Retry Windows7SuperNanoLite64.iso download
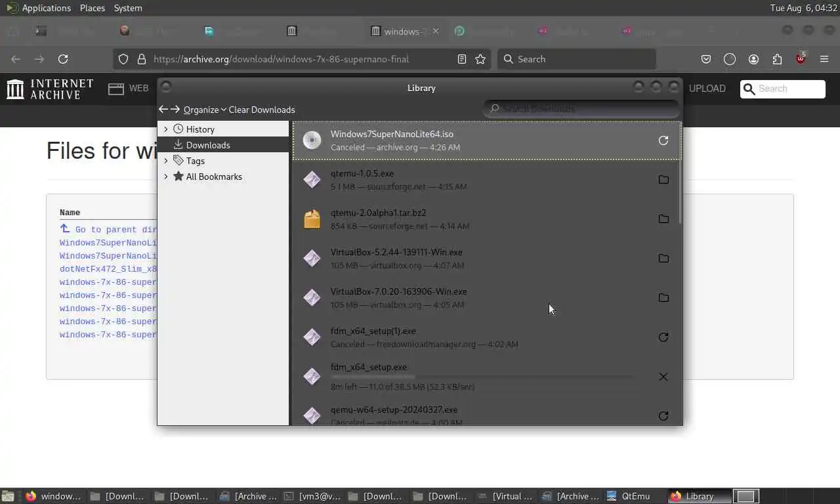The image size is (840, 504). click(x=663, y=140)
